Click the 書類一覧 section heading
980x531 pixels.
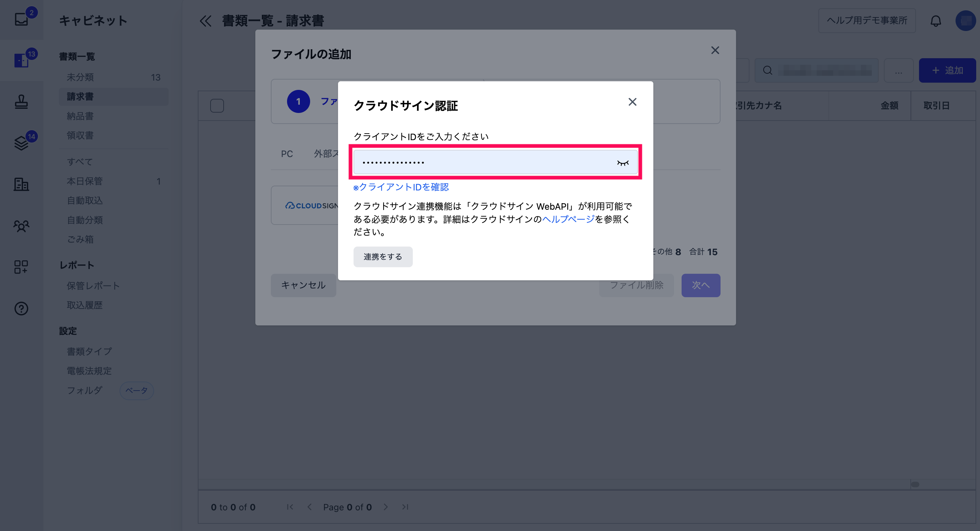pos(77,56)
